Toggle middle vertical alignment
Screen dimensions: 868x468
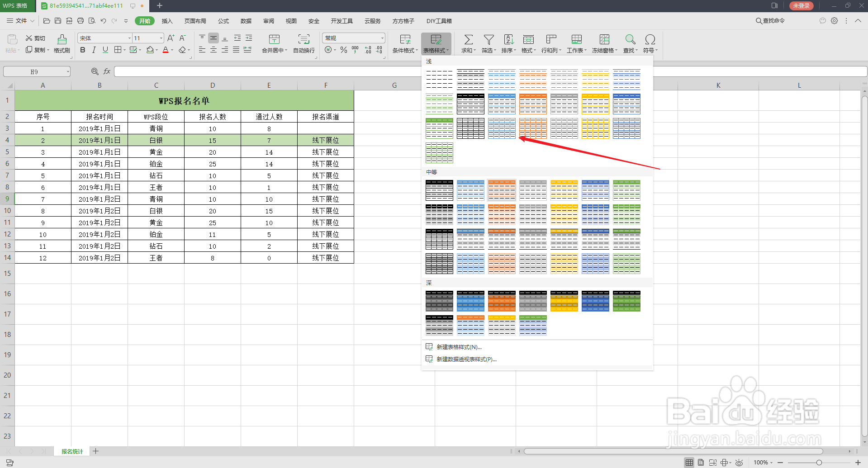213,38
